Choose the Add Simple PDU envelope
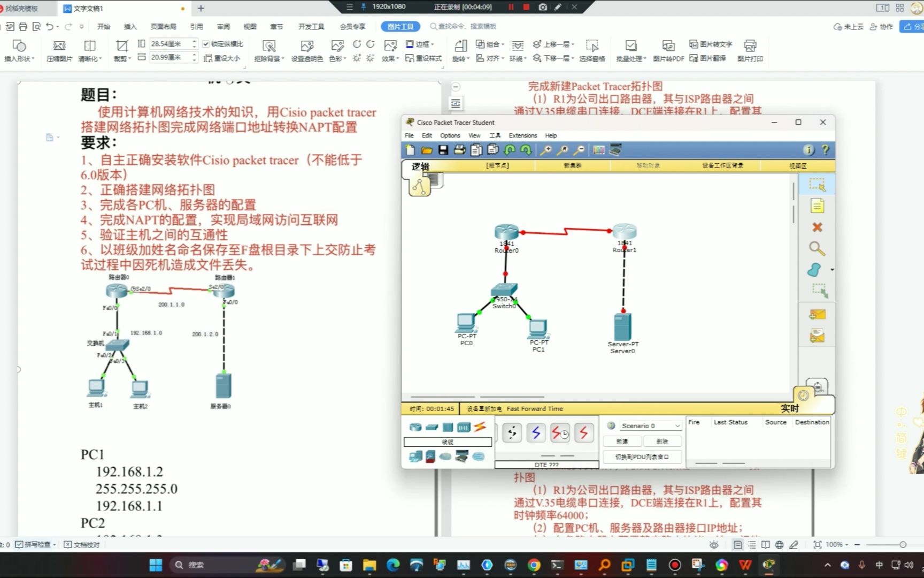This screenshot has width=924, height=578. coord(817,315)
